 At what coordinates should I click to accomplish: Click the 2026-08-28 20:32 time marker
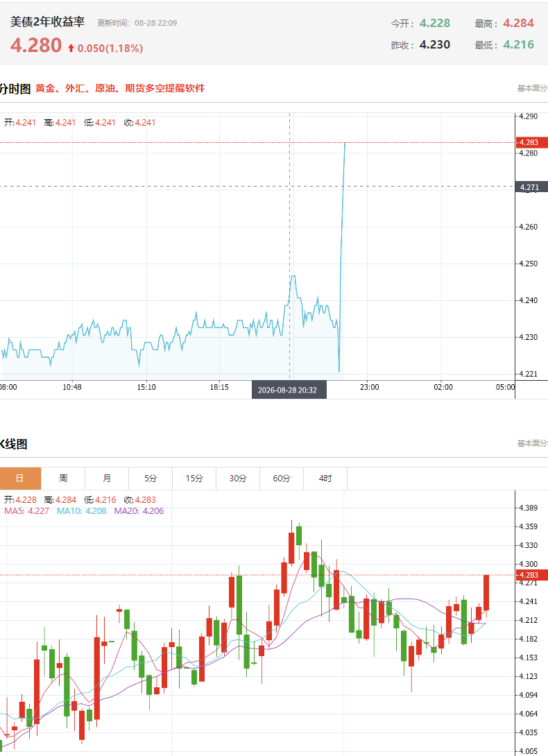pyautogui.click(x=289, y=390)
